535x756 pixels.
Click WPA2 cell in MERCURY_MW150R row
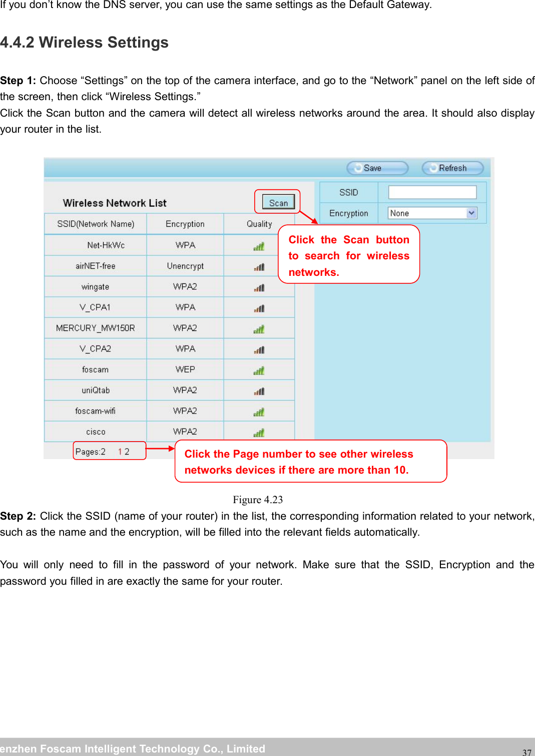(185, 328)
